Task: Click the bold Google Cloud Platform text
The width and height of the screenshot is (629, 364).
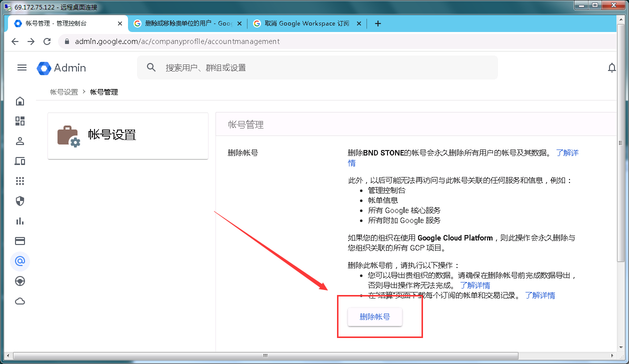Action: pos(455,238)
